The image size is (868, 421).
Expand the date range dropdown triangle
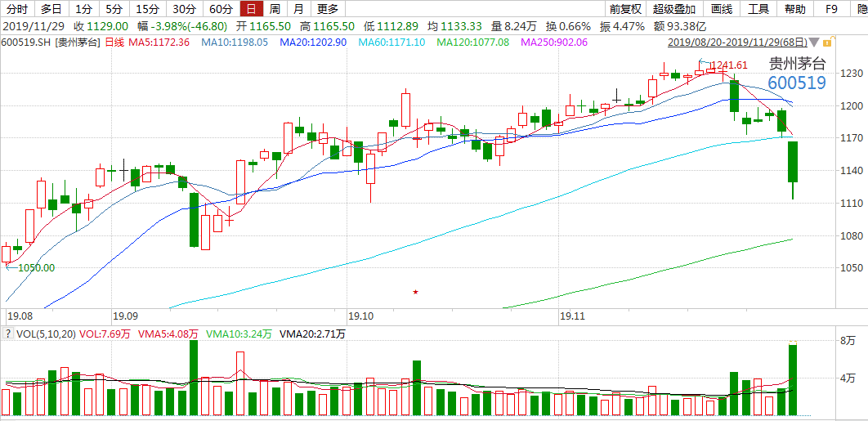[814, 43]
